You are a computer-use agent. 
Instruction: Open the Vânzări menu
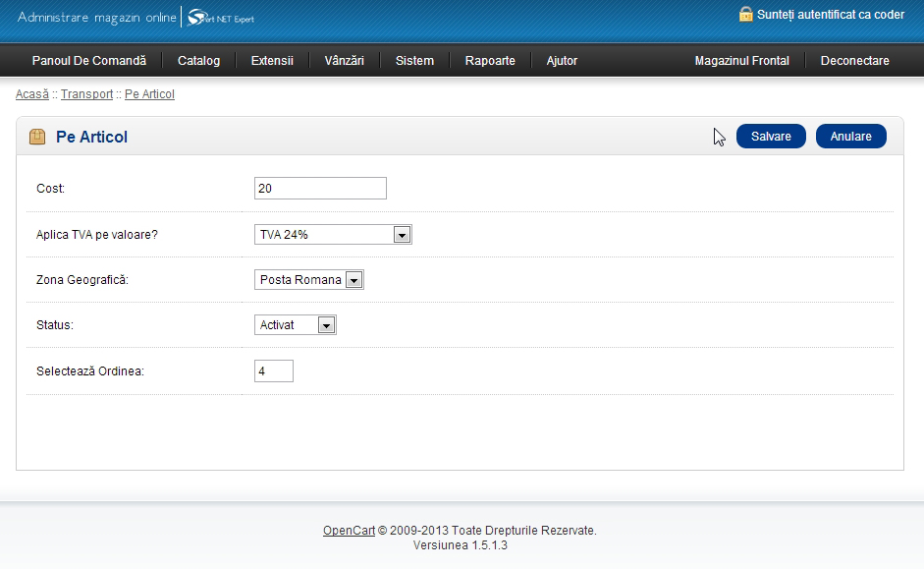[344, 61]
